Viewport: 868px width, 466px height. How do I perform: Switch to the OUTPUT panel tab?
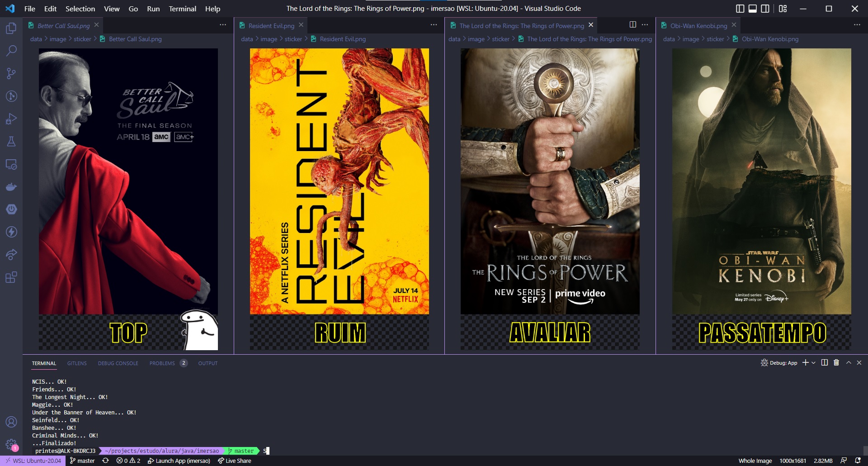coord(208,363)
